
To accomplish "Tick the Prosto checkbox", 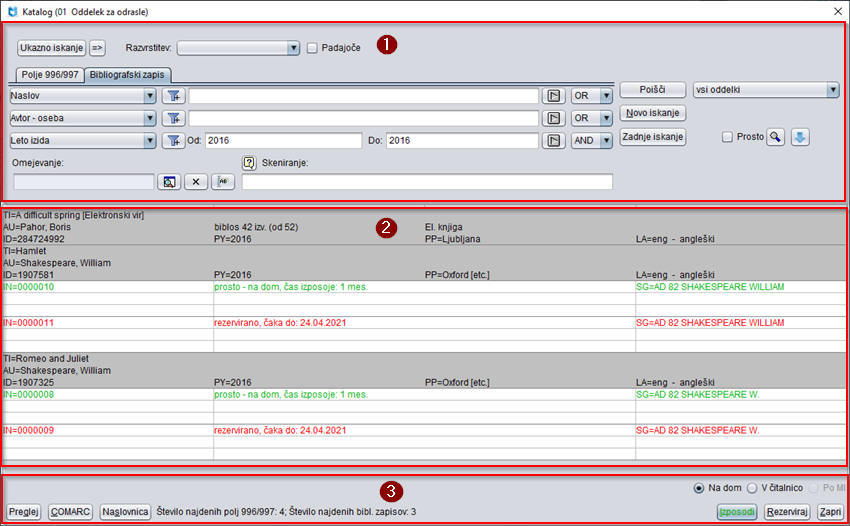I will (x=727, y=137).
